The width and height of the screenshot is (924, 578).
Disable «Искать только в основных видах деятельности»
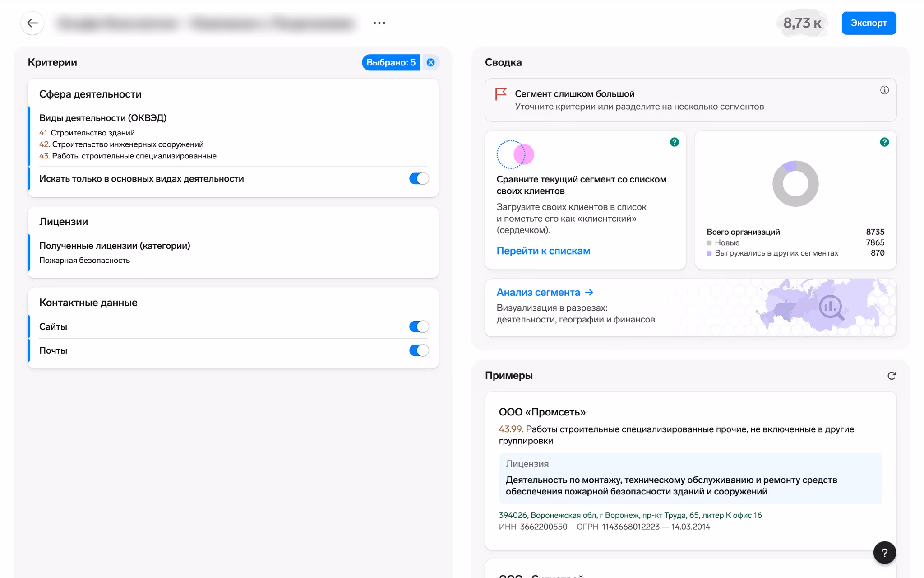(419, 178)
